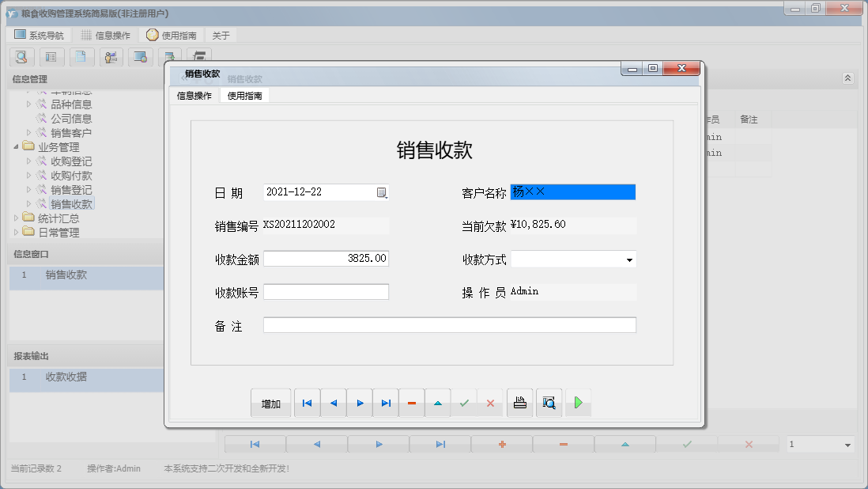This screenshot has height=489, width=868.
Task: Click the green play execute icon
Action: (578, 403)
